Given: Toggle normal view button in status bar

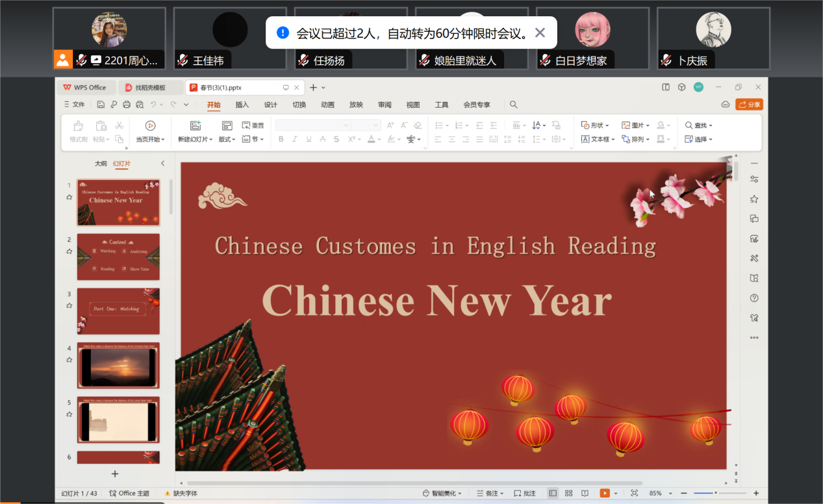Looking at the screenshot, I should (x=552, y=494).
